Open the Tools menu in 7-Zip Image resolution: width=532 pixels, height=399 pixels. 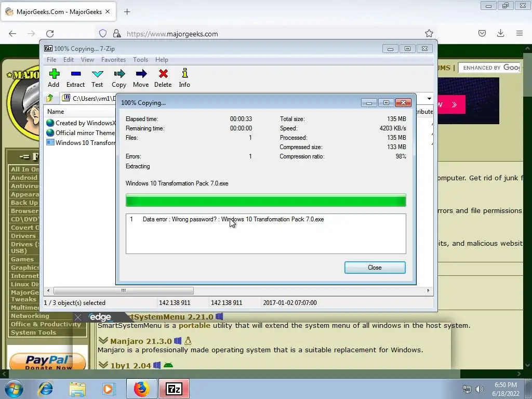pos(140,60)
